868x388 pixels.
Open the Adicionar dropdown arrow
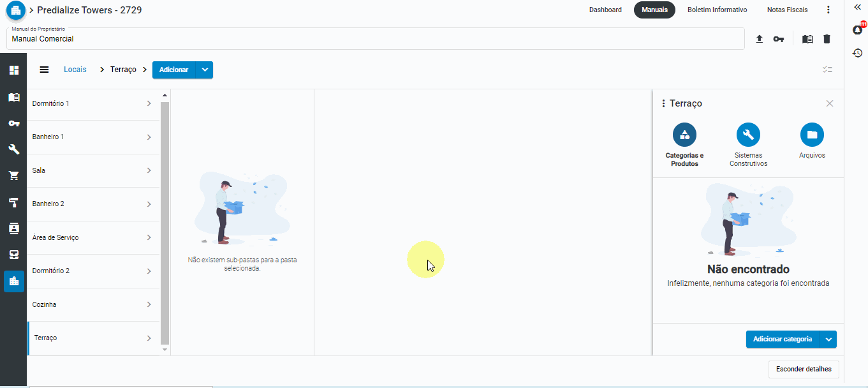tap(204, 70)
